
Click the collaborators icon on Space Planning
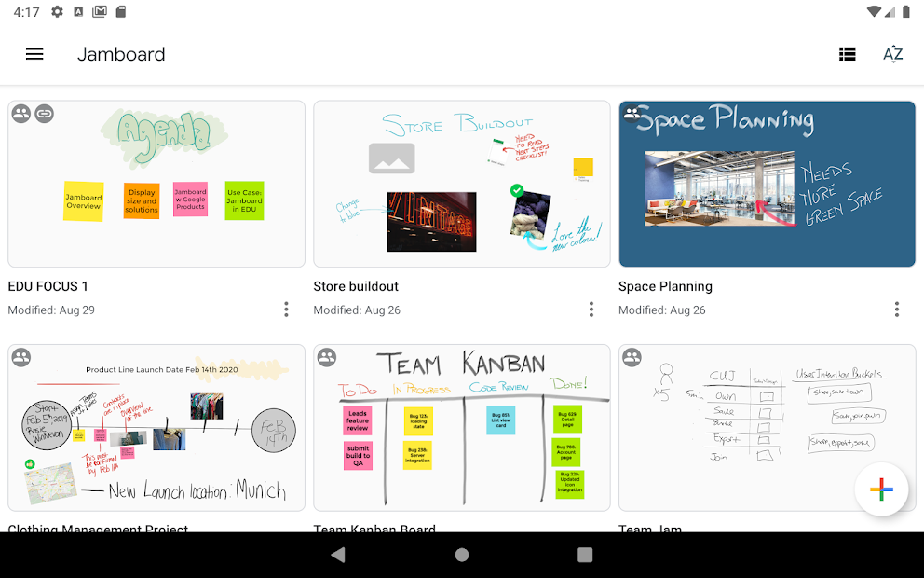click(x=632, y=114)
